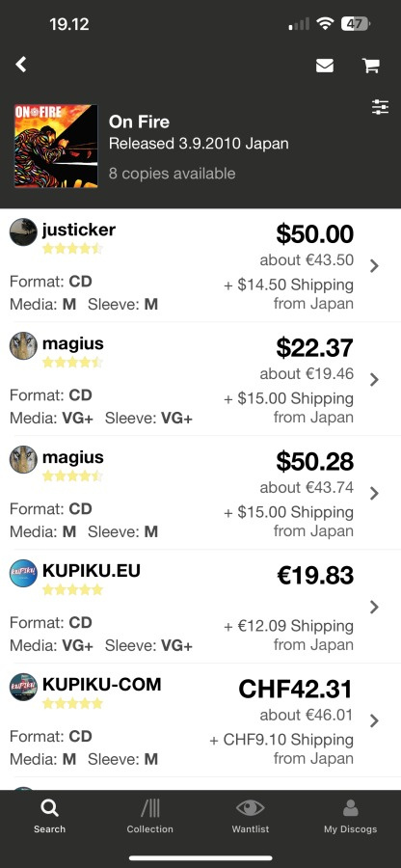
Task: Switch to the Wantlist tab
Action: tap(250, 817)
